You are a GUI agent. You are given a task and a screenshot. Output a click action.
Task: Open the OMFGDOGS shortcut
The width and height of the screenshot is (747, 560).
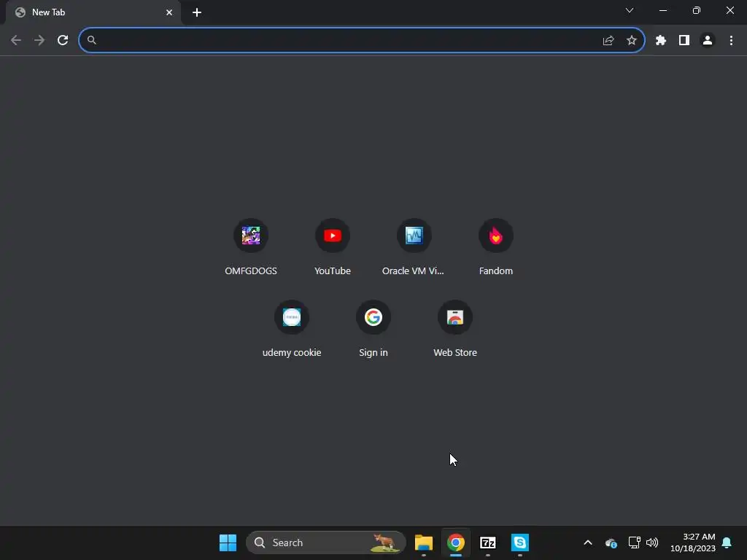point(251,248)
